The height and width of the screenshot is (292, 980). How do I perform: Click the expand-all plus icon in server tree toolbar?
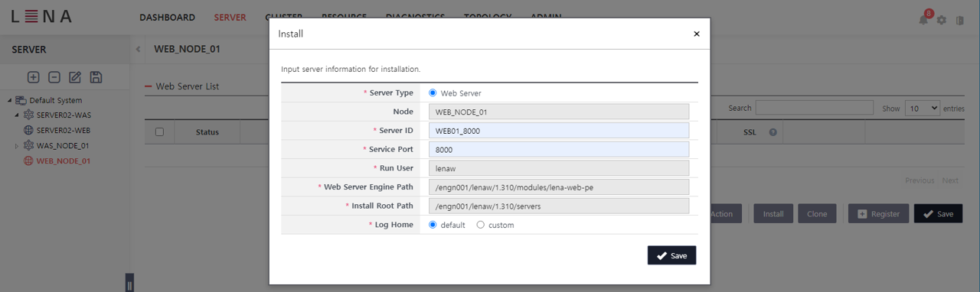pyautogui.click(x=33, y=77)
